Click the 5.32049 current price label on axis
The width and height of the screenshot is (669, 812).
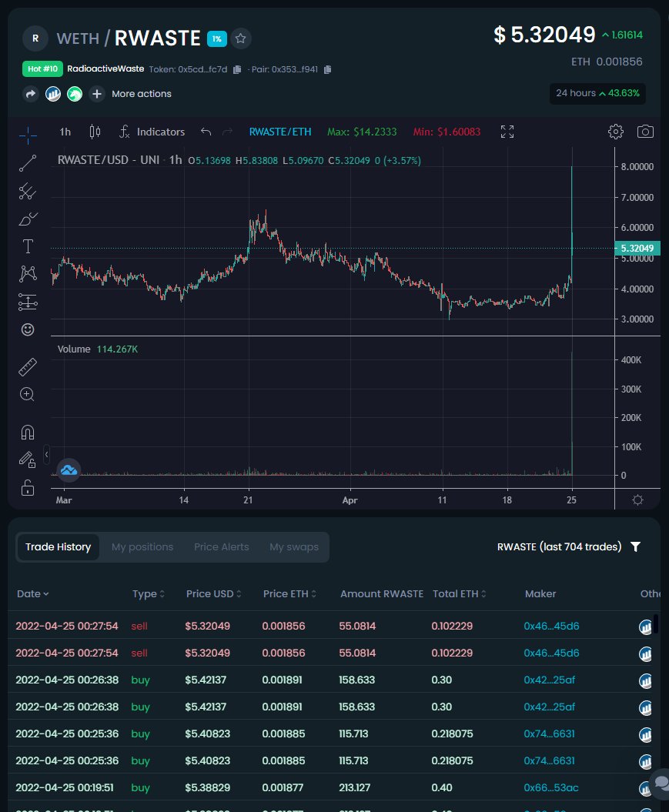point(637,248)
